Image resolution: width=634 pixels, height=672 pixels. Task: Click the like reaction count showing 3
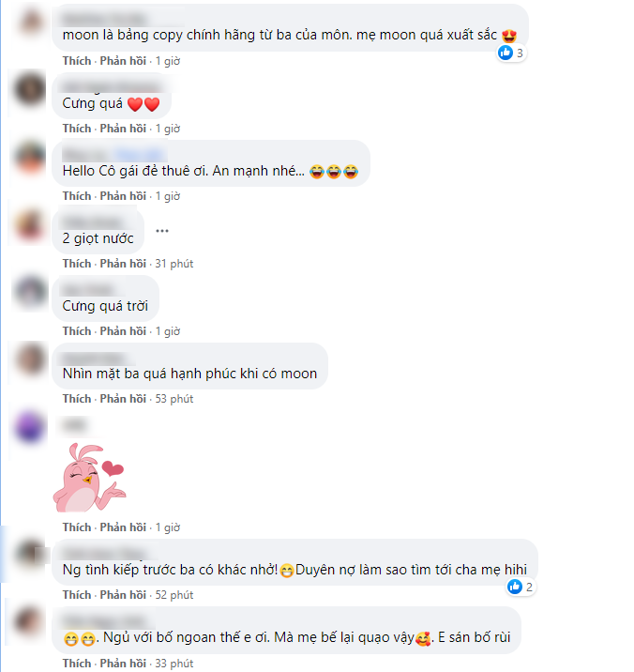click(511, 53)
